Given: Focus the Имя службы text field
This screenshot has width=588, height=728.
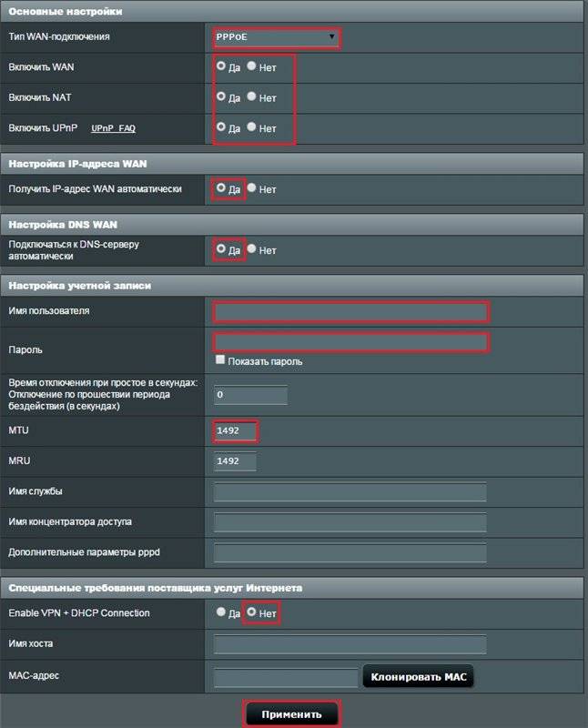Looking at the screenshot, I should coord(350,492).
